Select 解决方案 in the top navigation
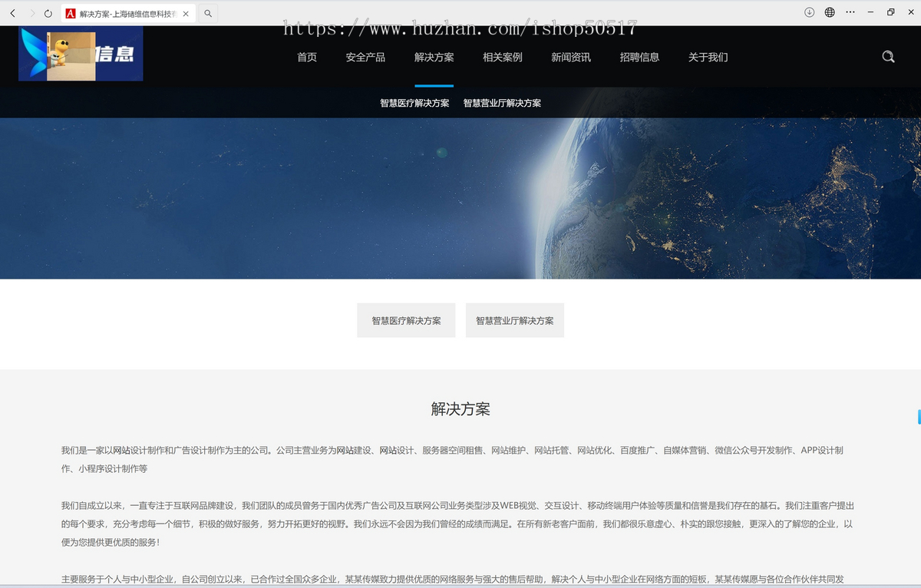The width and height of the screenshot is (921, 588). [x=434, y=57]
